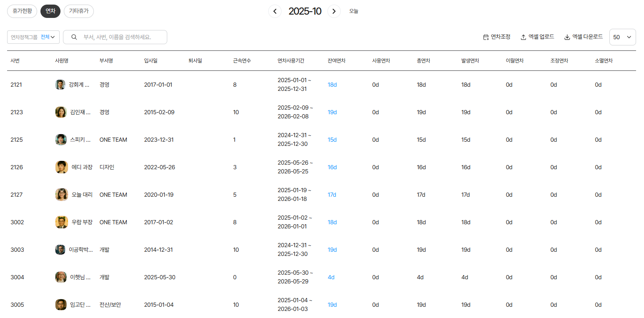Go to previous month with left arrow
The width and height of the screenshot is (644, 318).
[274, 11]
